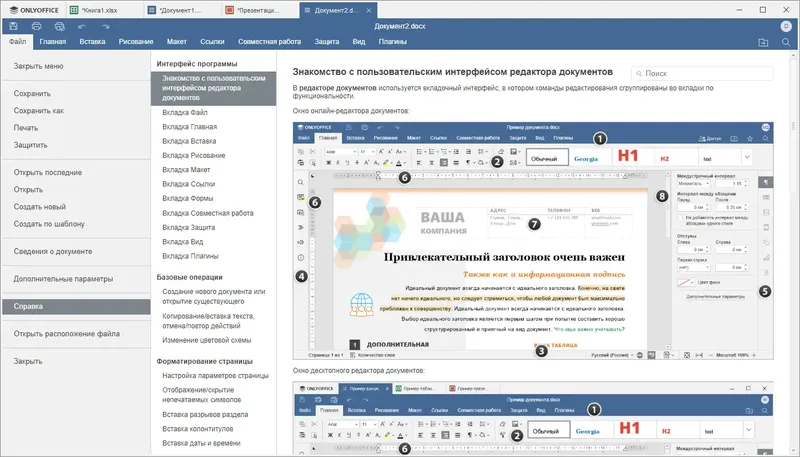Click Открыть in the file menu
The width and height of the screenshot is (800, 457).
click(x=77, y=190)
